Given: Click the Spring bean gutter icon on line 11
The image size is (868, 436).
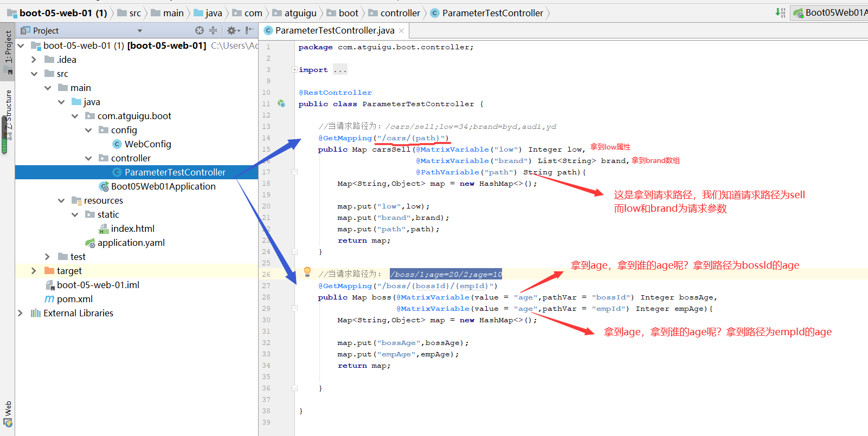Looking at the screenshot, I should pos(281,103).
